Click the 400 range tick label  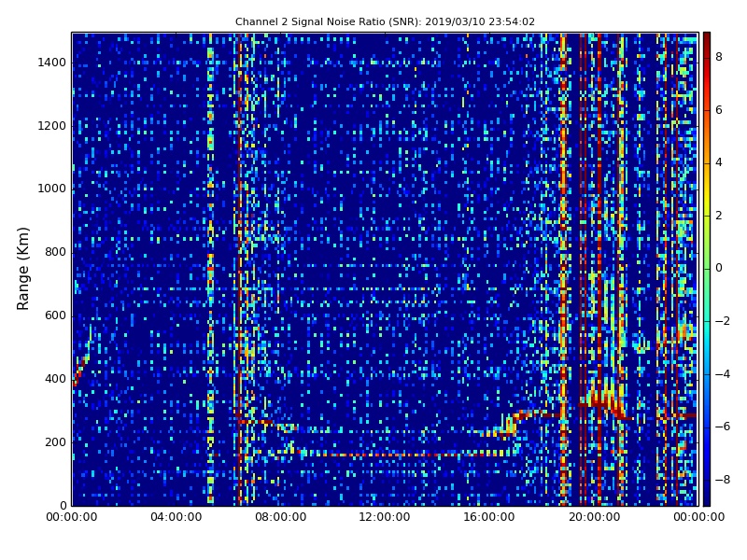tap(55, 379)
